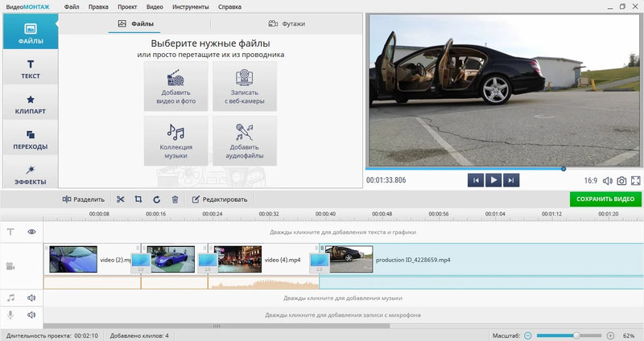This screenshot has width=644, height=341.
Task: Click the Разделить split button
Action: 84,199
